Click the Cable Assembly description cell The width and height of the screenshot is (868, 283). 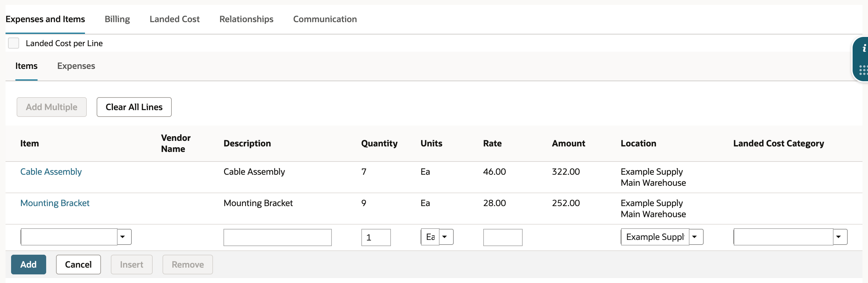(254, 172)
